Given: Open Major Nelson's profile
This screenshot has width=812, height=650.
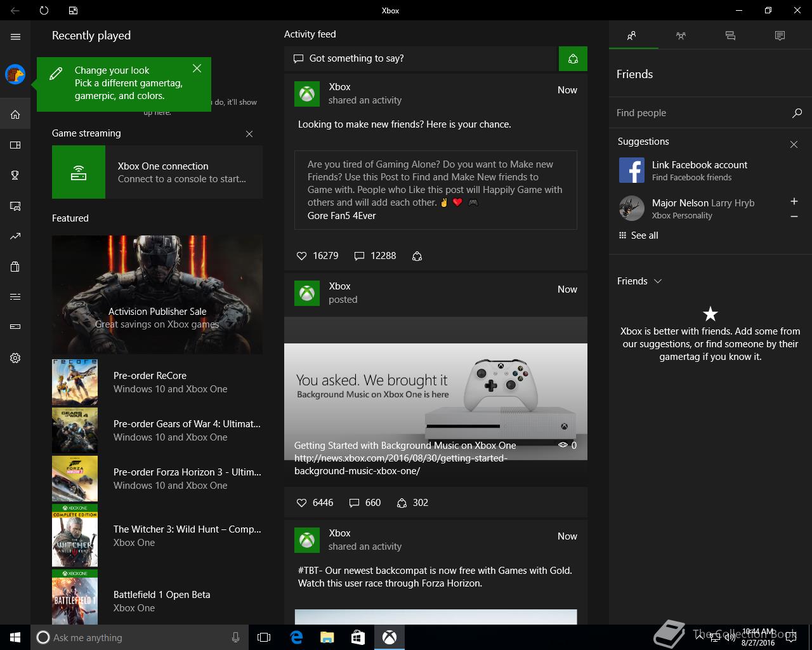Looking at the screenshot, I should [x=698, y=209].
